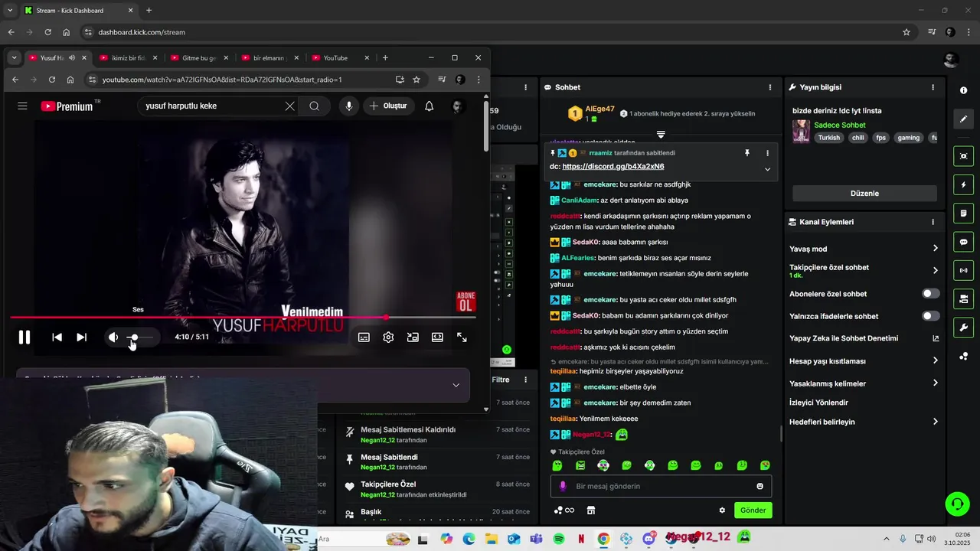980x551 pixels.
Task: Seek on the red video progress bar
Action: point(243,317)
